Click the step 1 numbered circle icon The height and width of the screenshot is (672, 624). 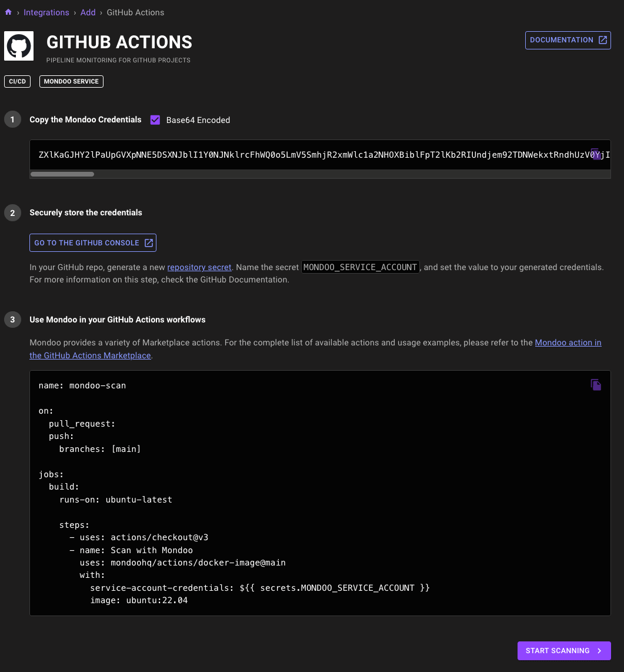(x=12, y=119)
